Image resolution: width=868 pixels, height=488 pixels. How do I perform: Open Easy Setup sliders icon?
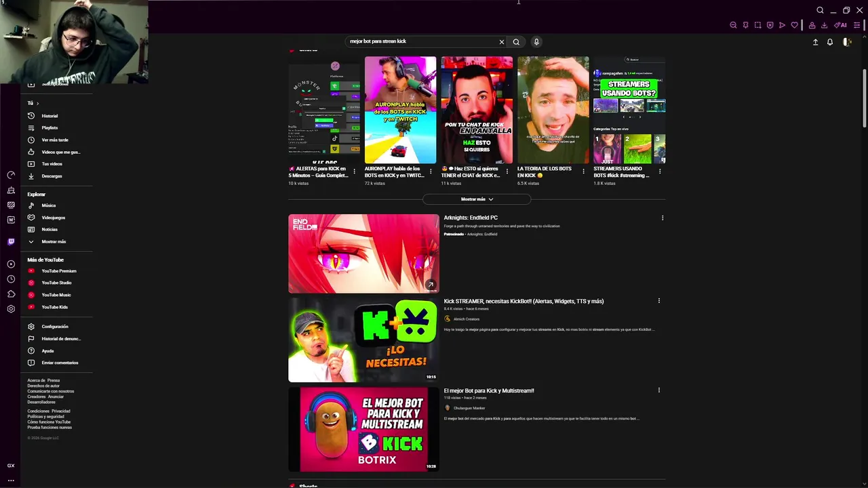pyautogui.click(x=857, y=25)
